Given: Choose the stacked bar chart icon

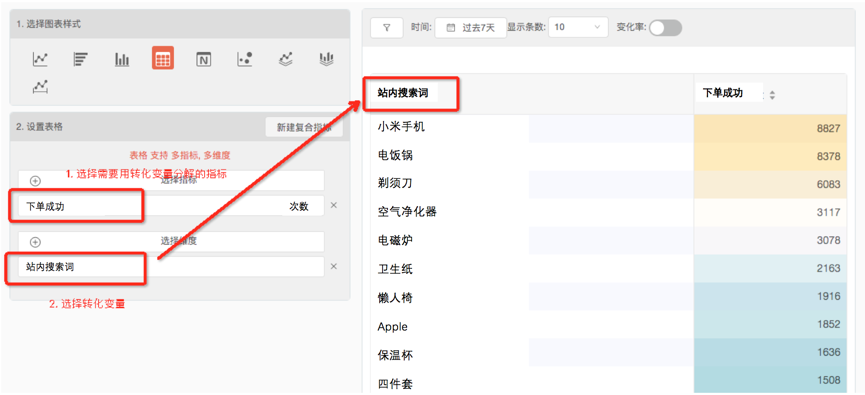Looking at the screenshot, I should (327, 59).
